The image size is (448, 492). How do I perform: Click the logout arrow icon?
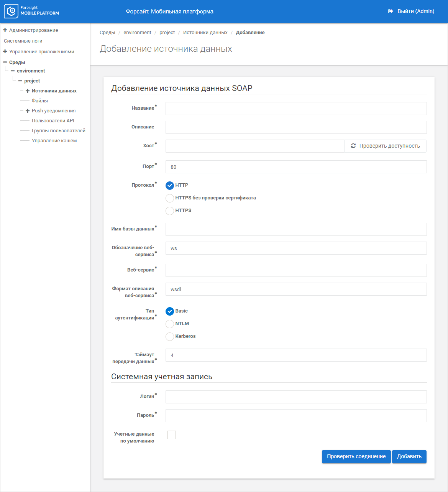(x=391, y=12)
